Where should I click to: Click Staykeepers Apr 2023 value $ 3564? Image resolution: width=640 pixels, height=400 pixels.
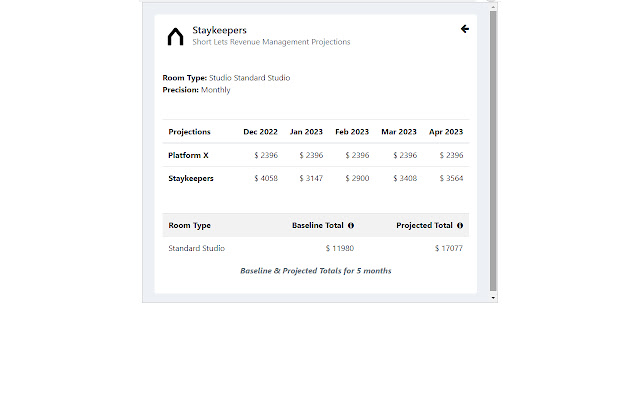tap(451, 178)
